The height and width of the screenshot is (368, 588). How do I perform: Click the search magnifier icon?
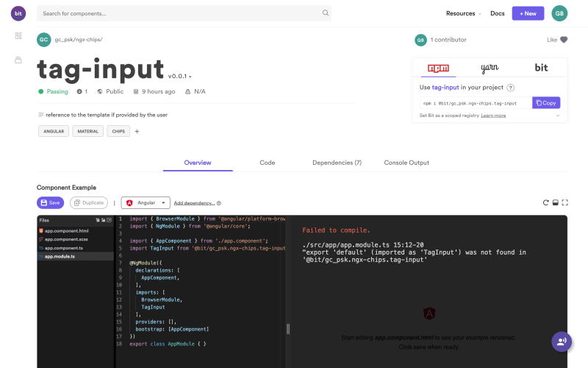click(x=325, y=13)
